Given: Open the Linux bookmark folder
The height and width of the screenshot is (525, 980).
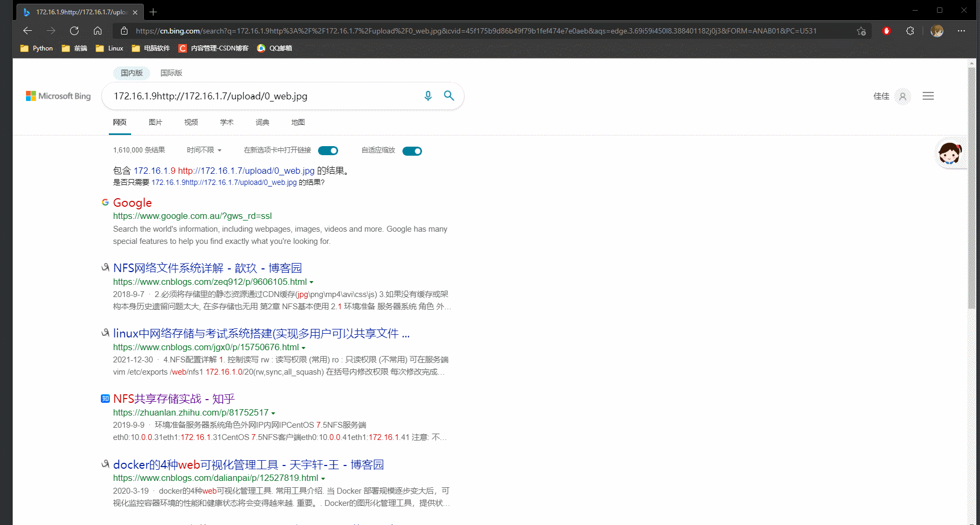Looking at the screenshot, I should (x=109, y=48).
